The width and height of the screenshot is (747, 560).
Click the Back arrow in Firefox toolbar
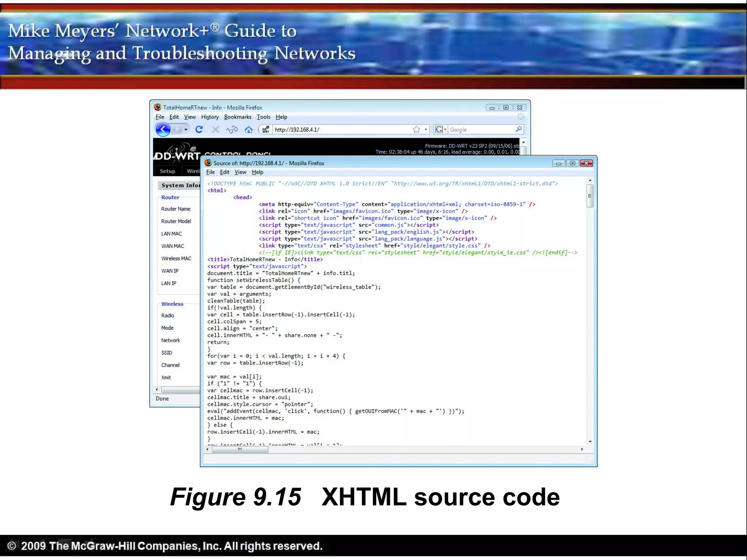[163, 129]
